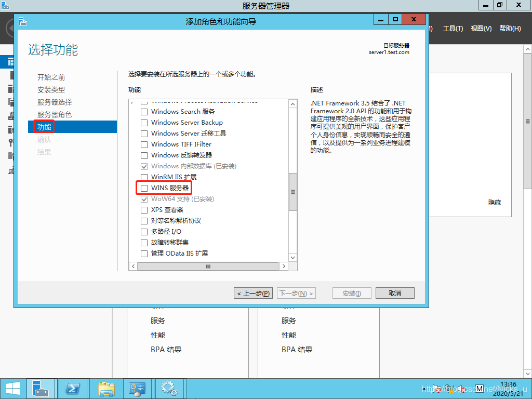Open 服务 in the left server tile
The width and height of the screenshot is (532, 399).
(158, 321)
